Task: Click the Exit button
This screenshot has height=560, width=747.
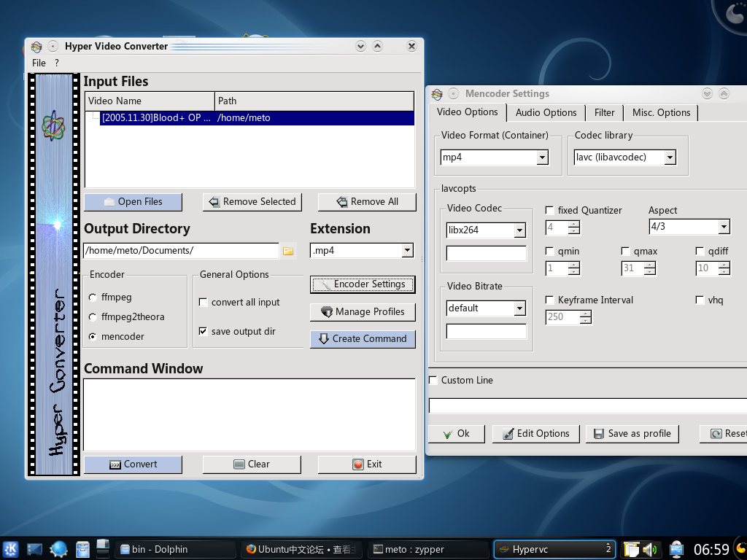Action: (x=367, y=464)
